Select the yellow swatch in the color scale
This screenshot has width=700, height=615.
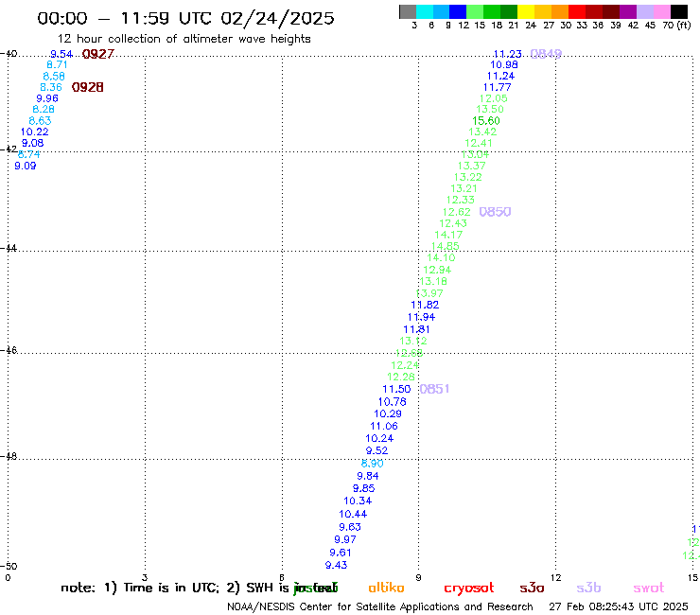[526, 11]
